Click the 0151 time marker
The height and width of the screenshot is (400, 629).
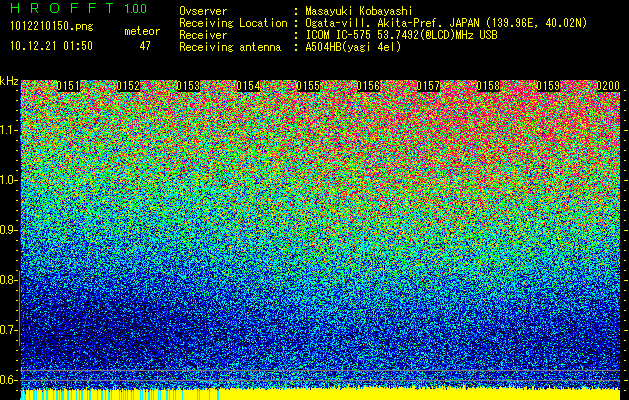69,86
